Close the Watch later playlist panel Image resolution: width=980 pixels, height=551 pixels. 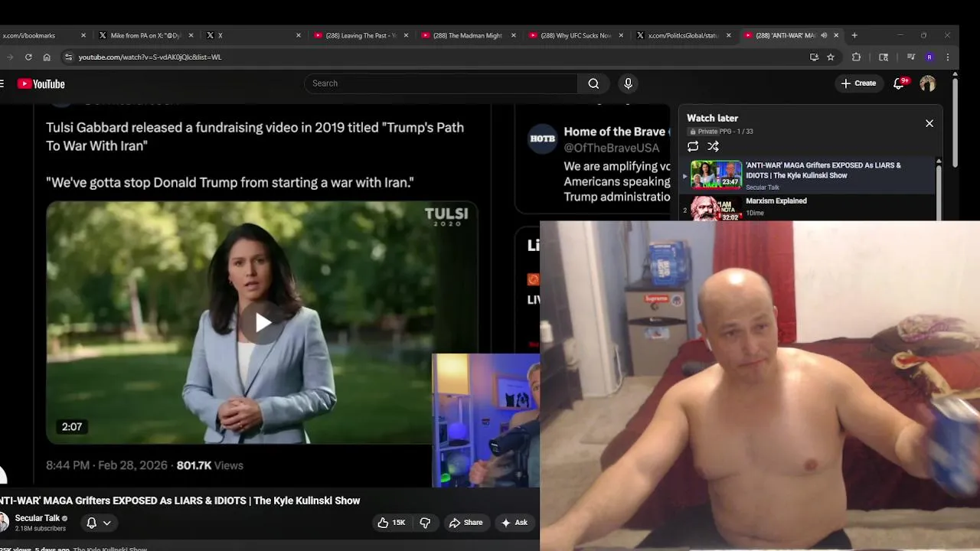[929, 123]
